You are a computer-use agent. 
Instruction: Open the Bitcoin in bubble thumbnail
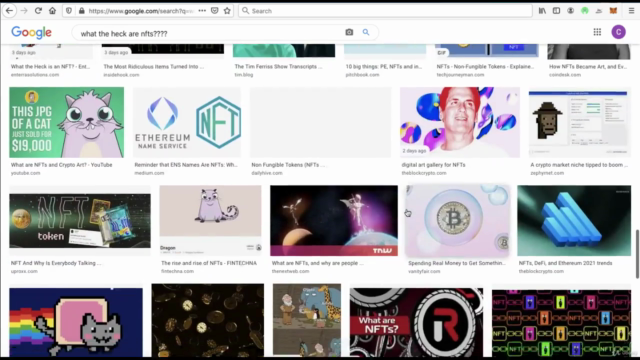[458, 220]
